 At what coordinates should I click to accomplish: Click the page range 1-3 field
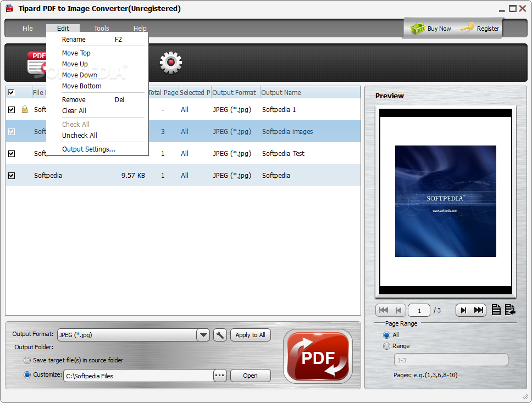(451, 360)
